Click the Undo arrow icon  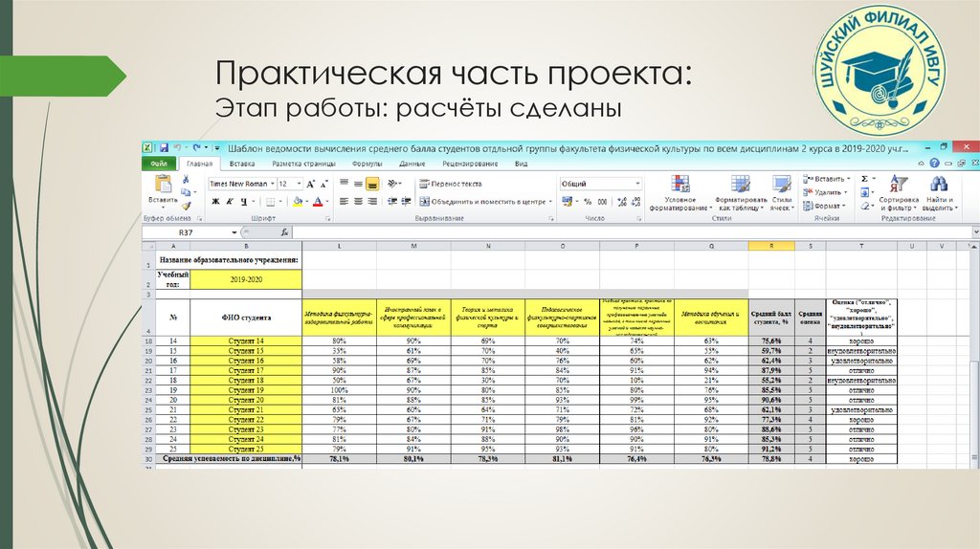(x=177, y=148)
